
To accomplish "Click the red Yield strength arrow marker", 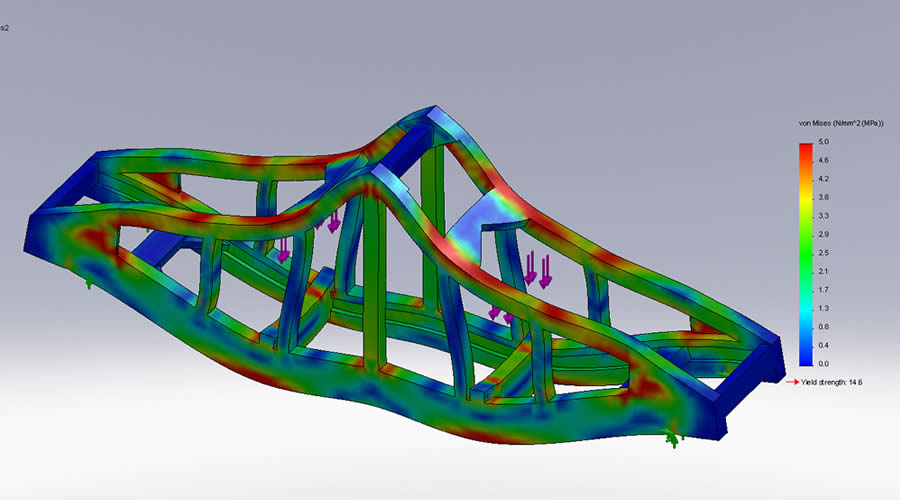I will (x=790, y=382).
